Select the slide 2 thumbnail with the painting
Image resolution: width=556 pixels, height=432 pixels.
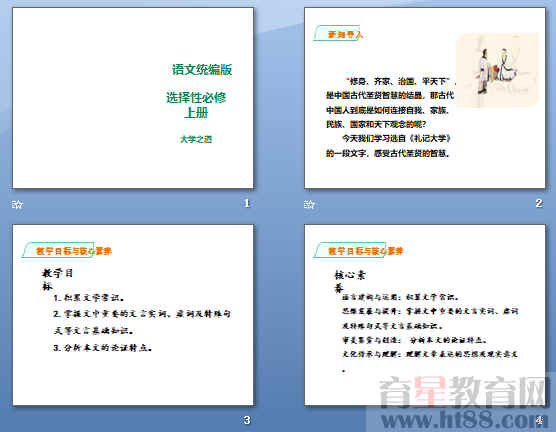[x=425, y=98]
